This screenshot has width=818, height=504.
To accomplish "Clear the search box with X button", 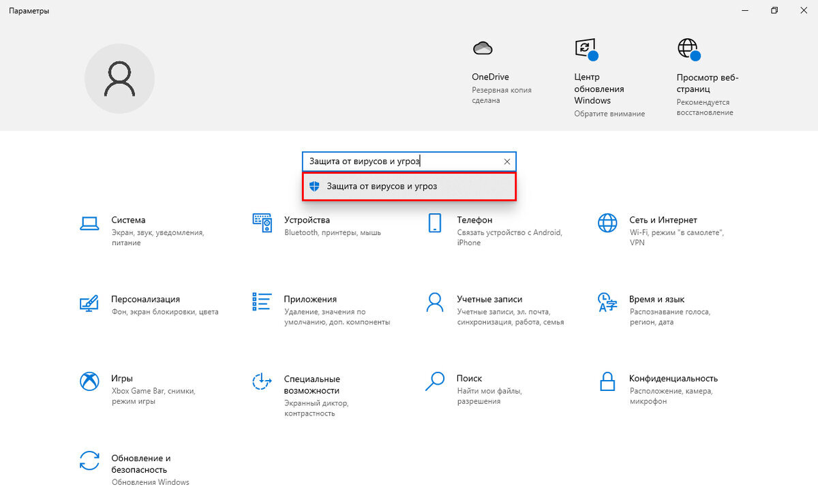I will click(x=506, y=161).
